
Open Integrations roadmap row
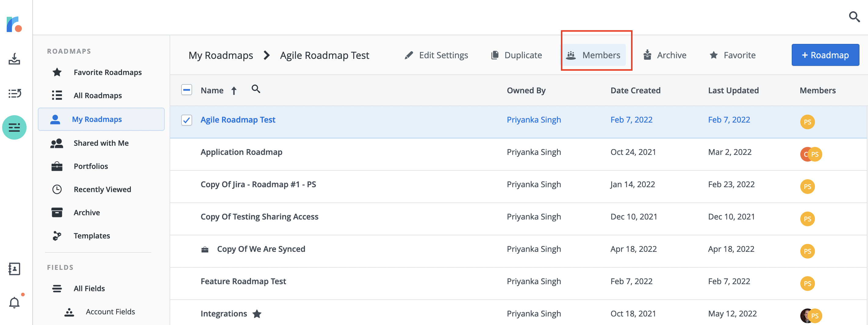(518, 312)
